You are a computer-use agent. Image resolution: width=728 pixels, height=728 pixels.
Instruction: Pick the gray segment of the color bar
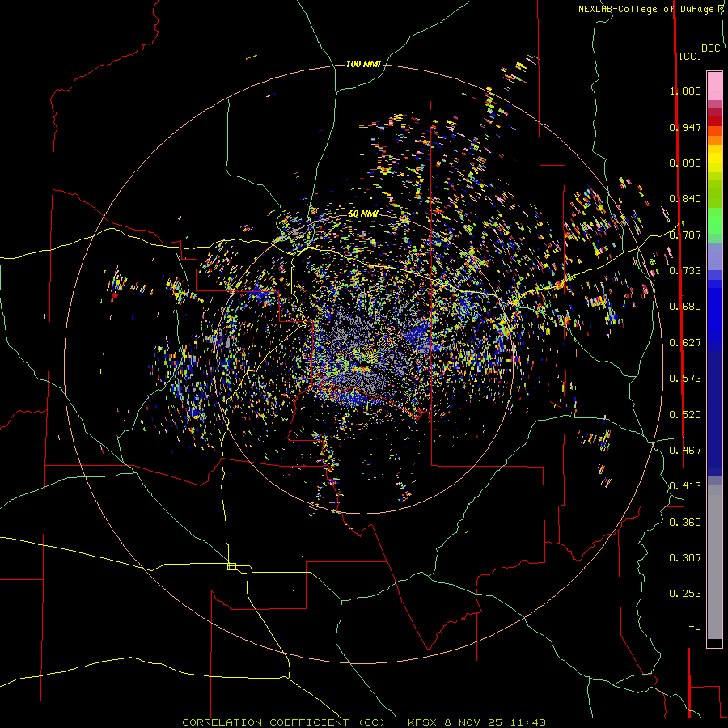pyautogui.click(x=714, y=562)
